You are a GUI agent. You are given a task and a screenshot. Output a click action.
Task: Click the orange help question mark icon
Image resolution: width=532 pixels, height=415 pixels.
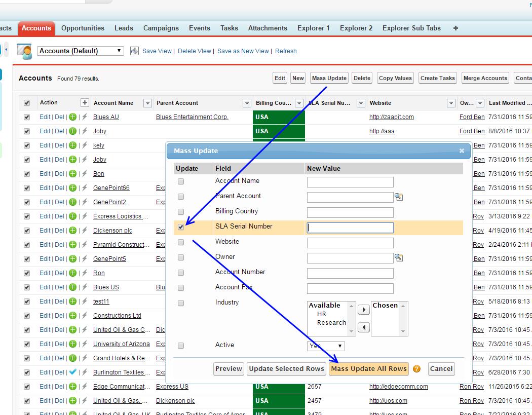tap(416, 369)
